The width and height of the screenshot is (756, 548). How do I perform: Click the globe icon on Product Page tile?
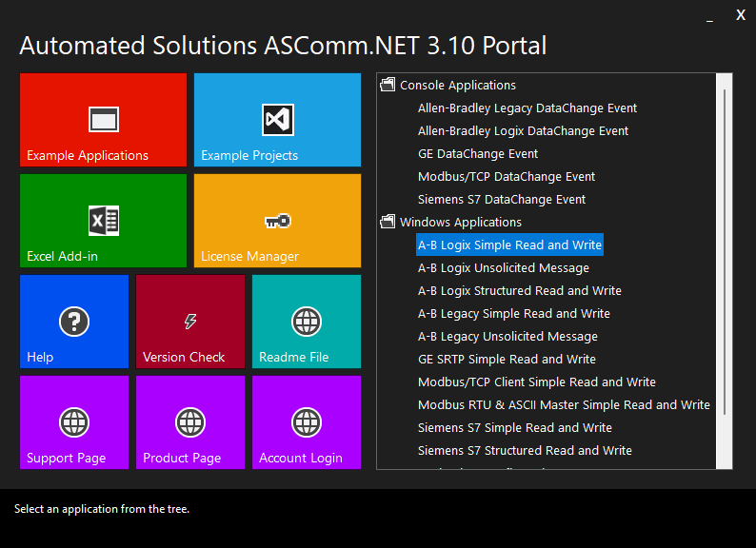(x=190, y=422)
